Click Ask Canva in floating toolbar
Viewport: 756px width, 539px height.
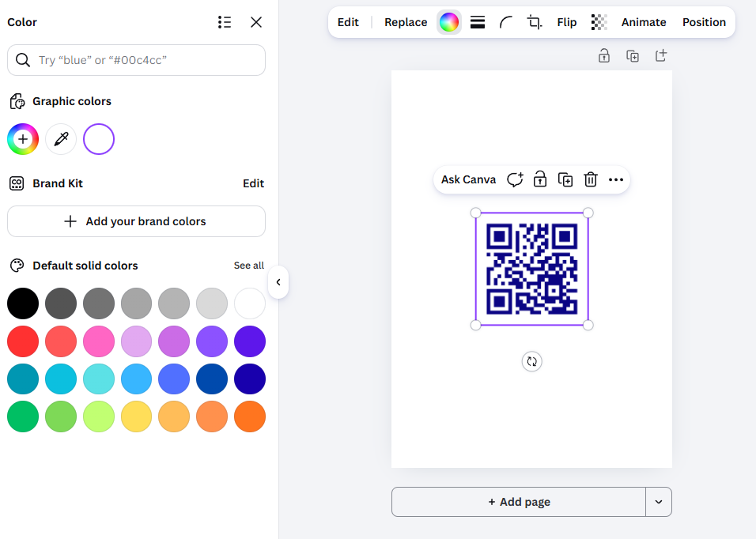tap(468, 179)
